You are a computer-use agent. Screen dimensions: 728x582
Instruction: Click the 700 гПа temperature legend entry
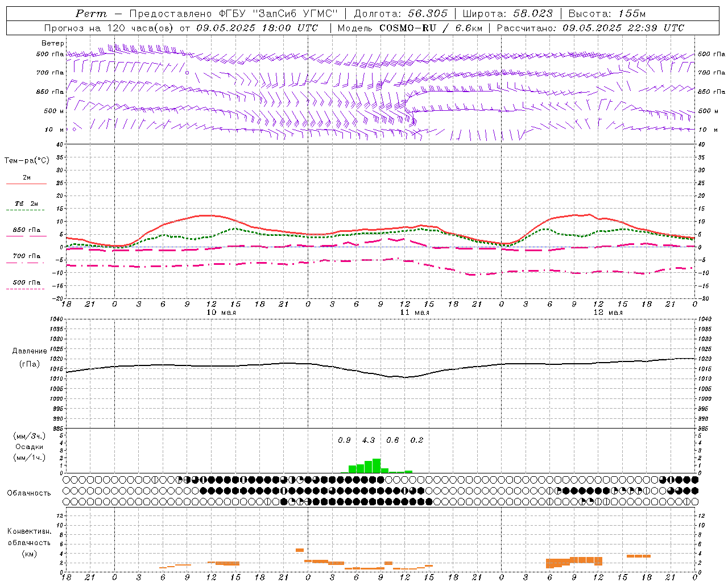[x=27, y=259]
